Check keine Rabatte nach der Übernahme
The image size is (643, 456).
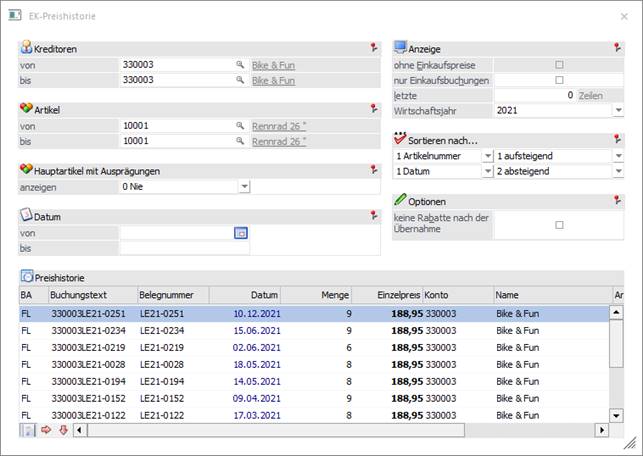[559, 225]
